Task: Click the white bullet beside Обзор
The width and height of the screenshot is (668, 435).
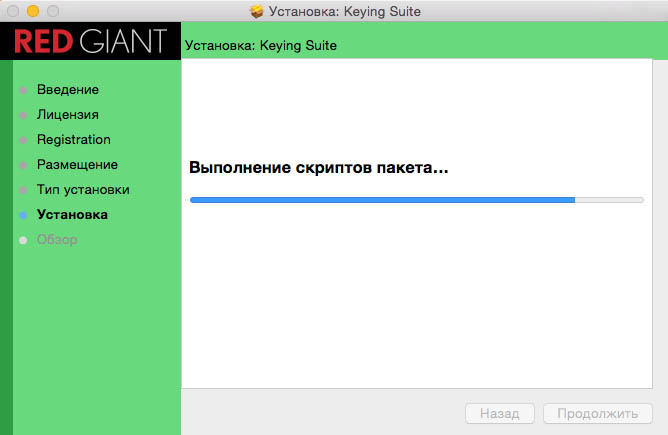Action: coord(23,241)
